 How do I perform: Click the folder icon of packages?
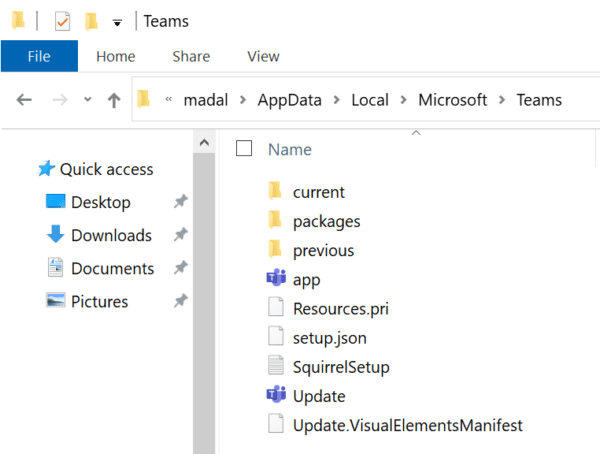coord(275,220)
